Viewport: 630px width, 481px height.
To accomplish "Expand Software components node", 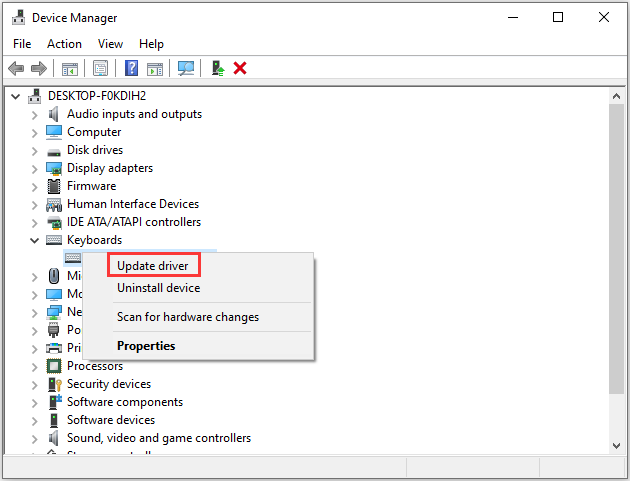I will click(35, 403).
